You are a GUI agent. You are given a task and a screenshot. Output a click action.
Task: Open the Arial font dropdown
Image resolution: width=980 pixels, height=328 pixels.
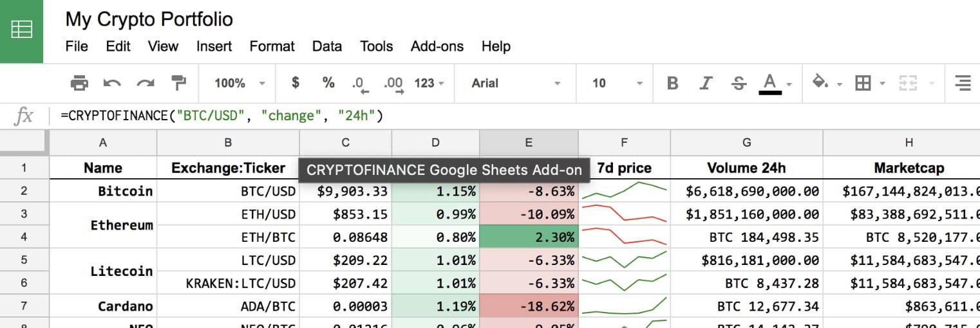(x=515, y=83)
